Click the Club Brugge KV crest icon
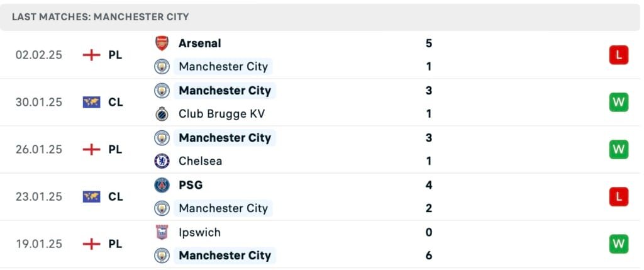The image size is (644, 270). click(x=162, y=114)
